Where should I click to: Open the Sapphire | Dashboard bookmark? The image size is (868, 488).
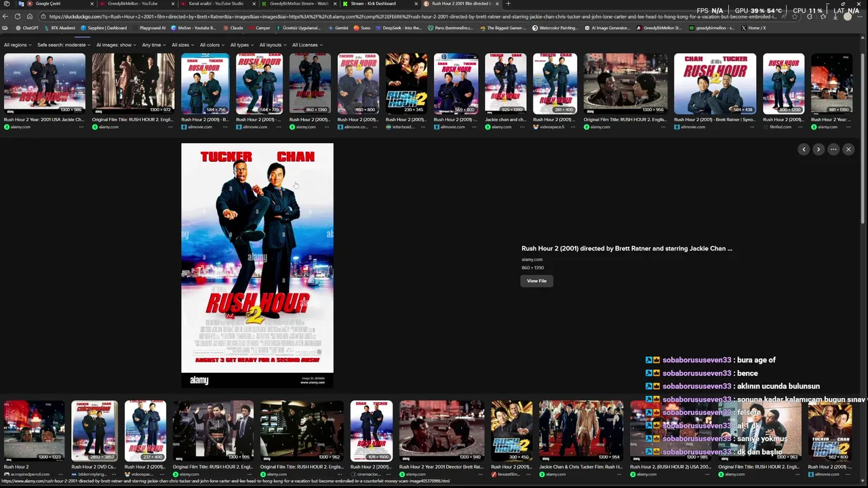tap(104, 28)
